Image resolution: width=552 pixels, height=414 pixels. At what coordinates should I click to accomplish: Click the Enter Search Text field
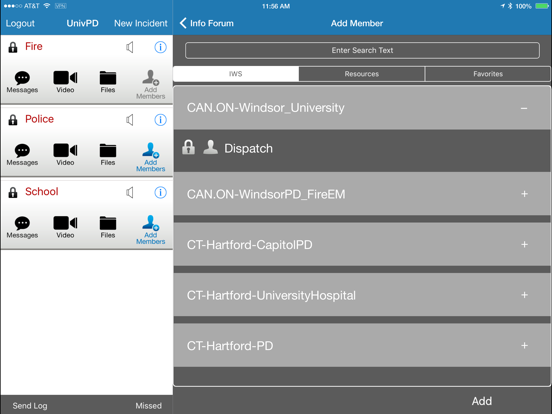tap(362, 50)
